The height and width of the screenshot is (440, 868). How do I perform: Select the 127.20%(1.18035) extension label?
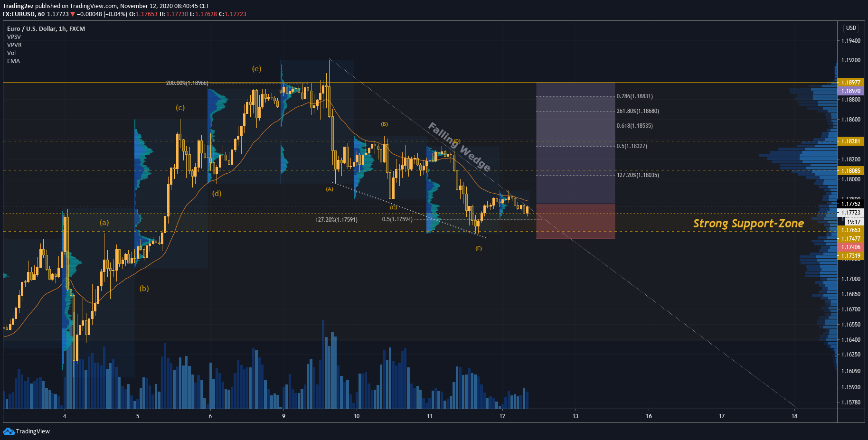638,175
